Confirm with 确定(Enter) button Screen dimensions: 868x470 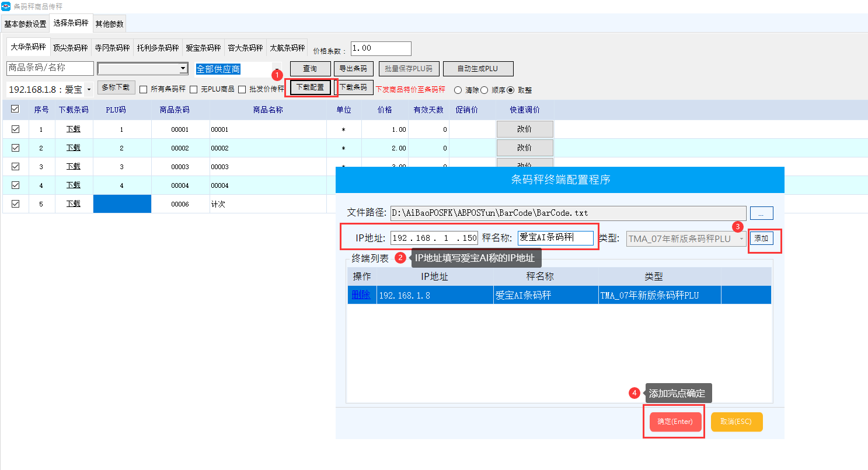674,422
